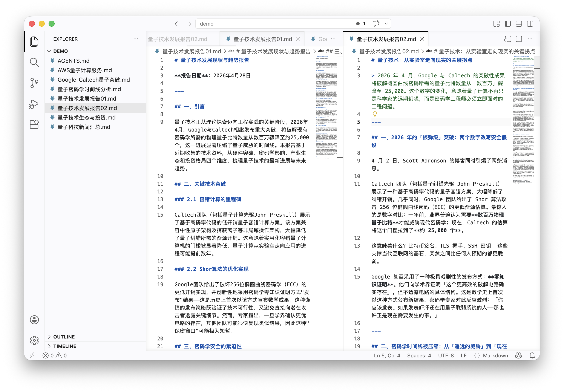The height and width of the screenshot is (392, 564).
Task: Click the Copilot status icon
Action: click(x=518, y=356)
